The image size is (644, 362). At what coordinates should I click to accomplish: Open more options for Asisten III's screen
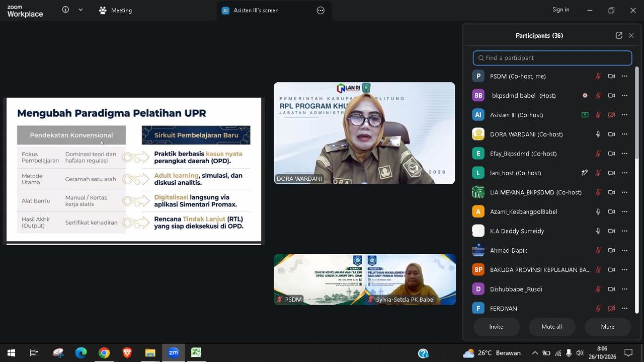coord(320,10)
